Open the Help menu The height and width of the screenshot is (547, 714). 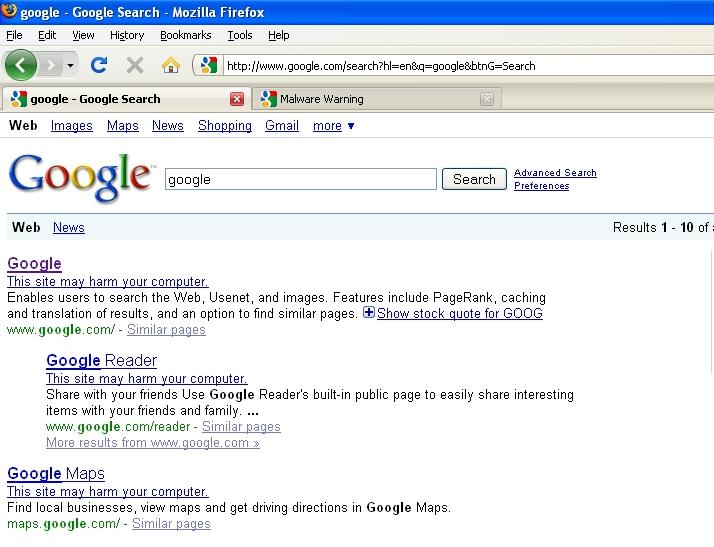[279, 35]
